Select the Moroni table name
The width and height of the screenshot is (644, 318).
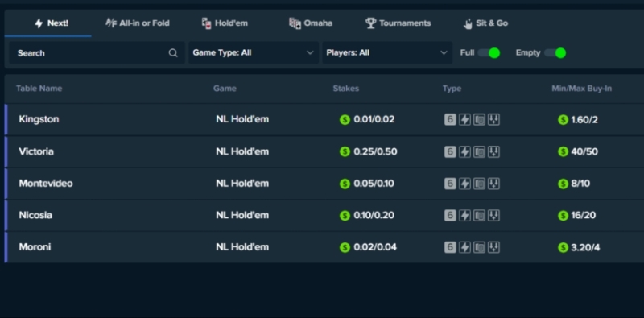[35, 247]
